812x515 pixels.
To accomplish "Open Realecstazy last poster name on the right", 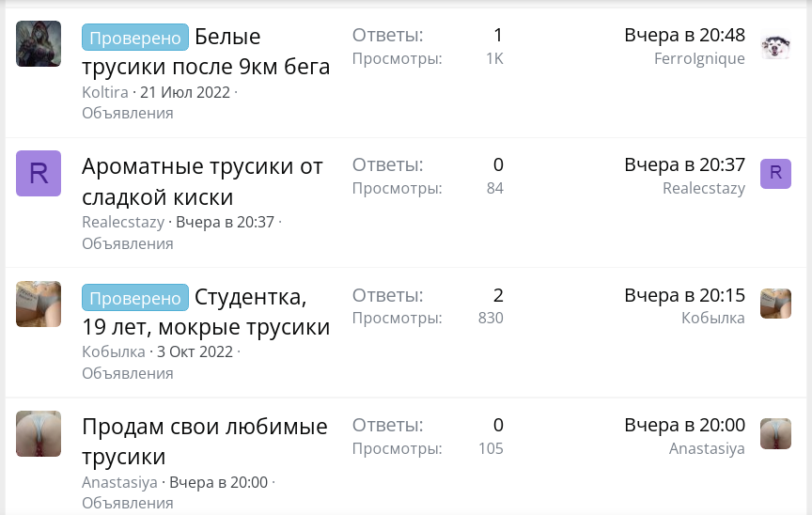I will (x=704, y=188).
